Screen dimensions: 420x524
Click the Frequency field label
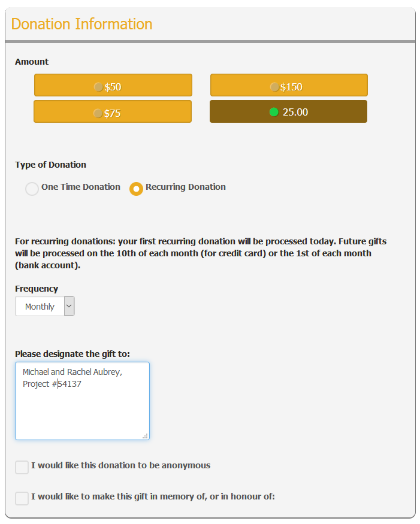[x=37, y=289]
